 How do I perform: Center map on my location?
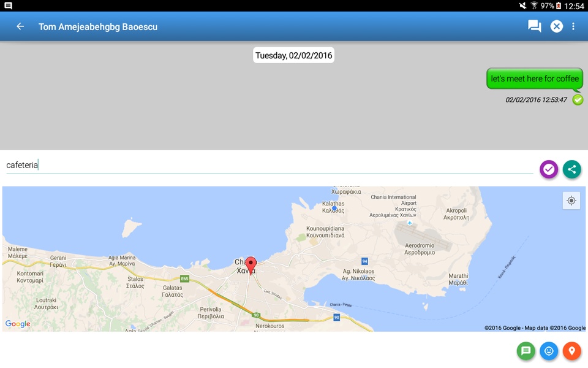(x=571, y=201)
